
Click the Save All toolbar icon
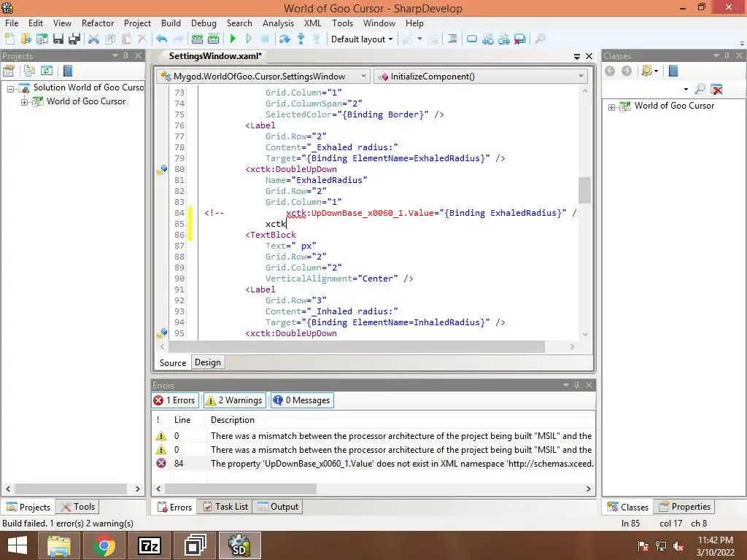tap(74, 39)
